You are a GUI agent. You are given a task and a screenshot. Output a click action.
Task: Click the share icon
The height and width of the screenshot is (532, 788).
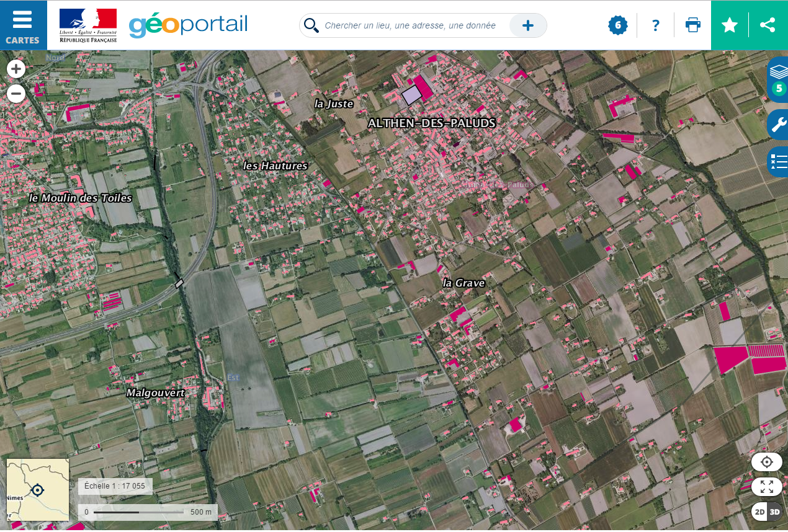768,25
